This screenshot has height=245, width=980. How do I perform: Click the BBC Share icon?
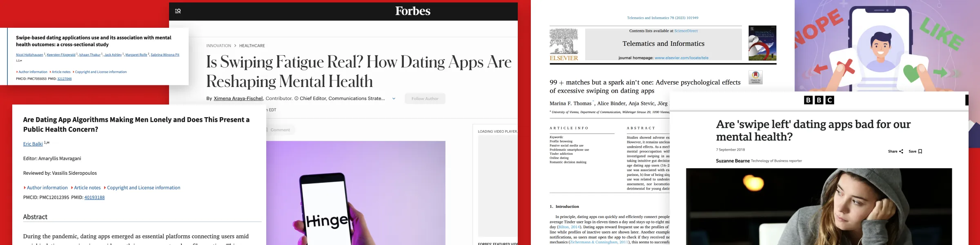(901, 151)
